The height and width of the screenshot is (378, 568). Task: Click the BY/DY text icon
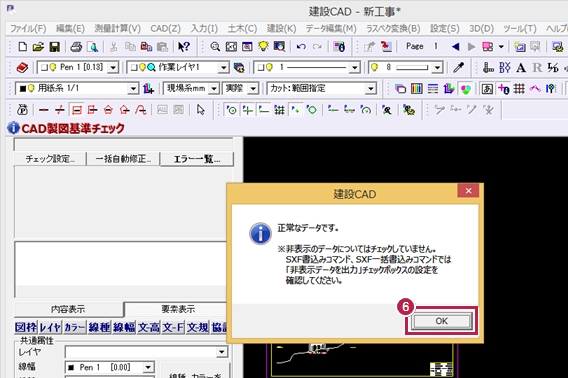(505, 67)
